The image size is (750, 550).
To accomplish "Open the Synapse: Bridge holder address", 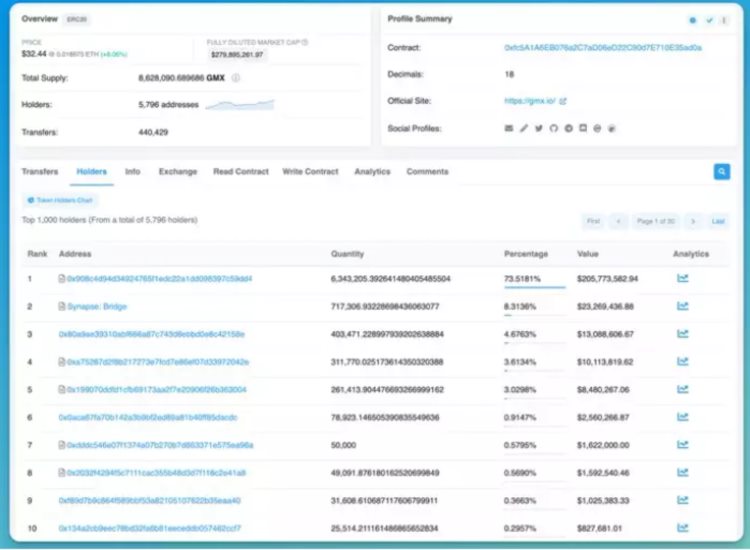I will [97, 306].
